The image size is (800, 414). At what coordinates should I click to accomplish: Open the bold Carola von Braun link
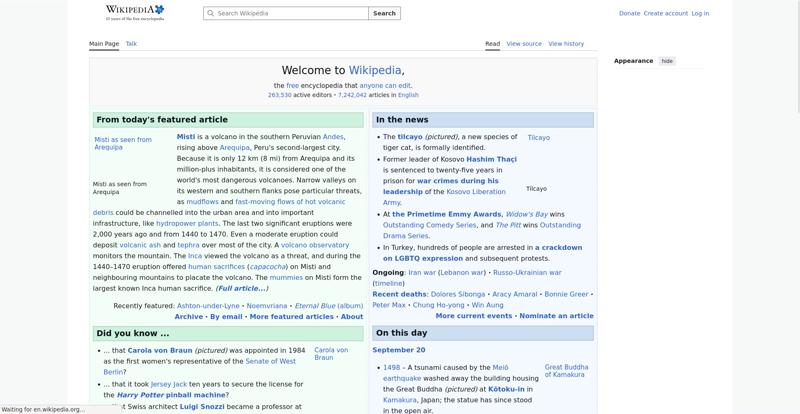click(x=160, y=351)
